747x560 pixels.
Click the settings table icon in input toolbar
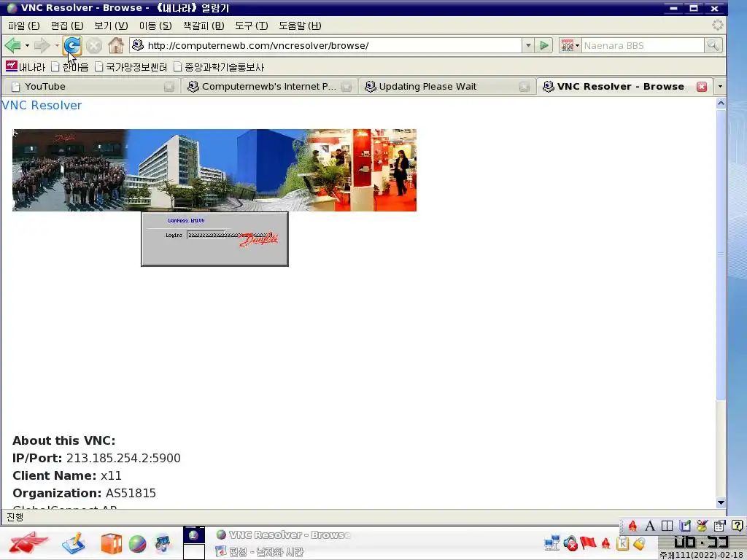click(719, 526)
